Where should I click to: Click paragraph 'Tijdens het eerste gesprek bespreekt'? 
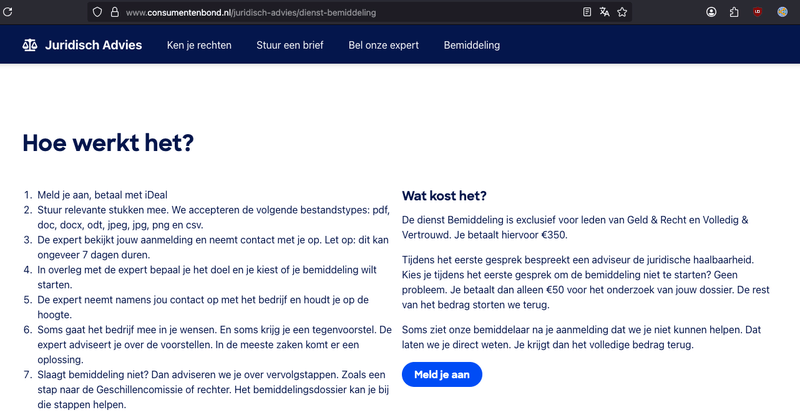pos(586,282)
